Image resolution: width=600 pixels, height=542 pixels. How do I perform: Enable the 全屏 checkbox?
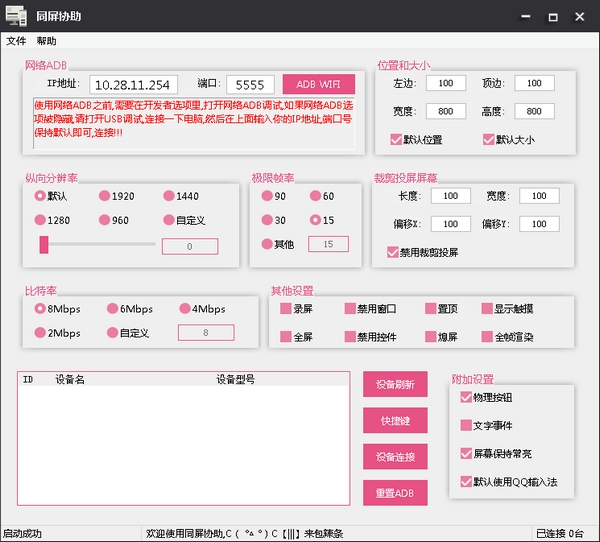tap(286, 337)
